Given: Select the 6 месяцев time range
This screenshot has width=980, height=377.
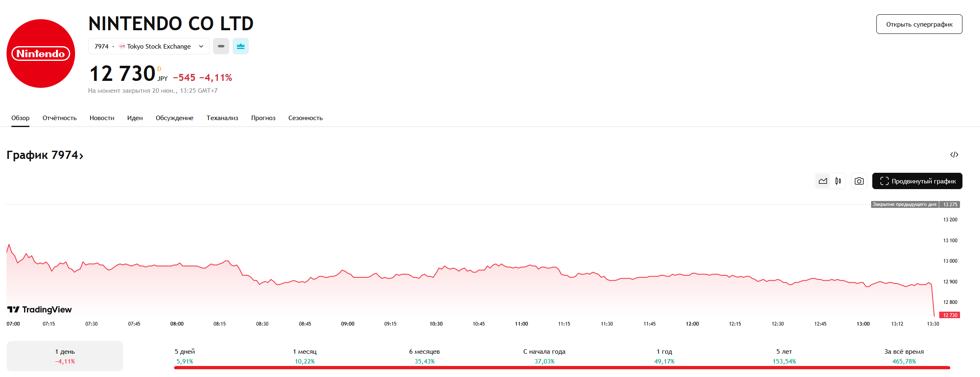Looking at the screenshot, I should tap(425, 356).
